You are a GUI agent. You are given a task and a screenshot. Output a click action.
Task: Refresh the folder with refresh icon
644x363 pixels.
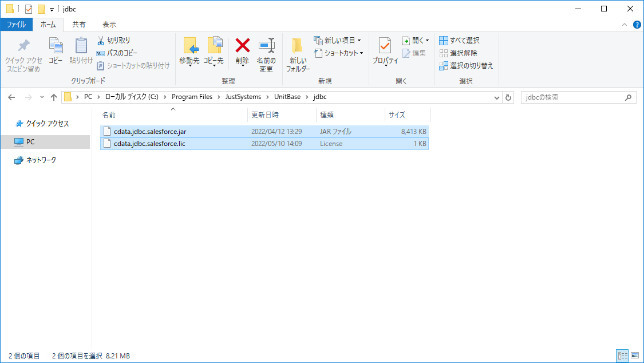click(508, 97)
